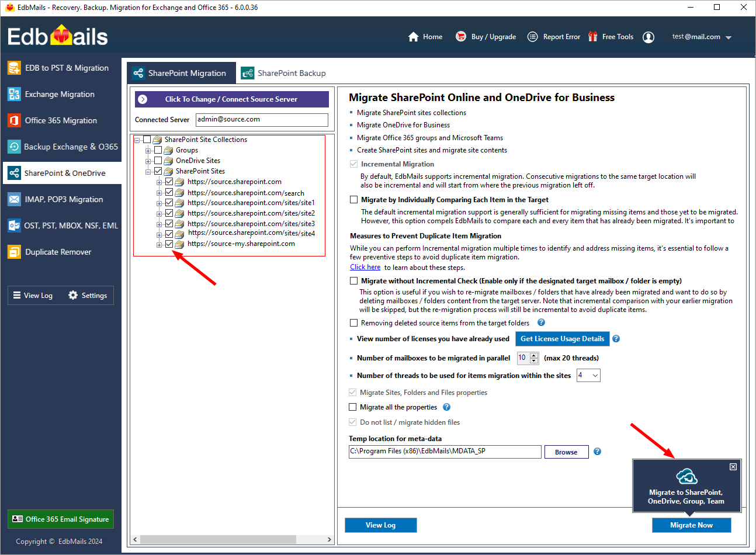756x555 pixels.
Task: Click help icon next to Browse button
Action: [x=597, y=452]
